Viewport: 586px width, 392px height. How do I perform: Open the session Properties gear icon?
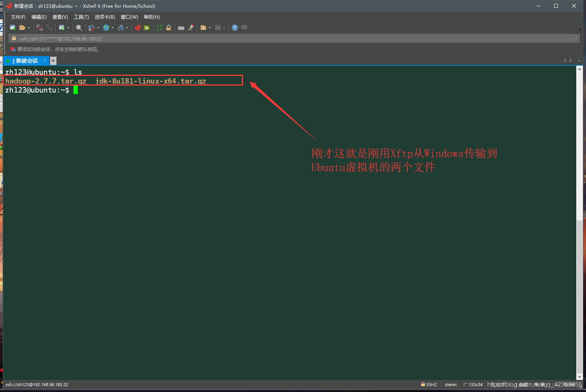pos(61,28)
